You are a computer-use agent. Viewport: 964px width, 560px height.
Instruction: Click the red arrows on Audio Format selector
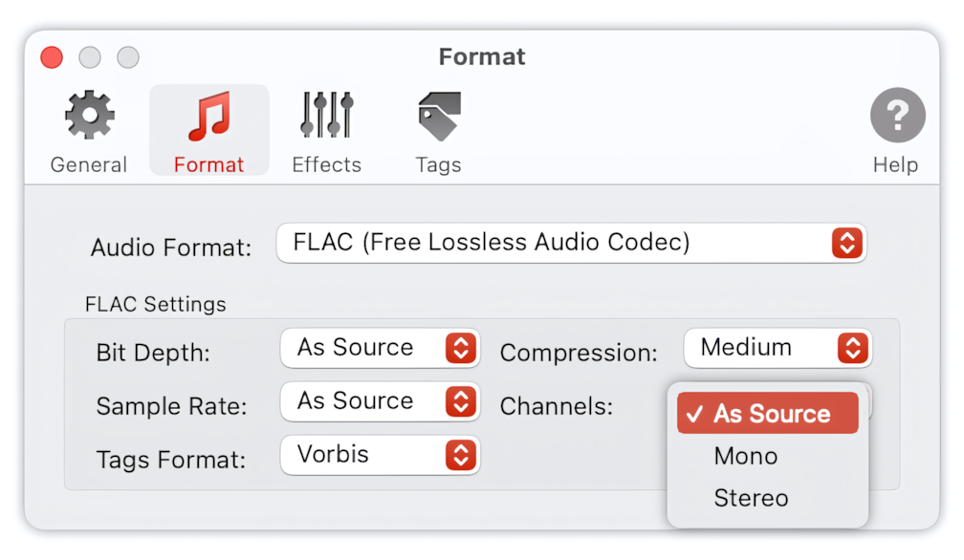[846, 243]
